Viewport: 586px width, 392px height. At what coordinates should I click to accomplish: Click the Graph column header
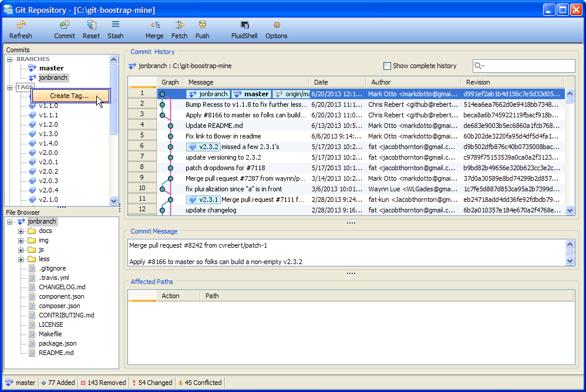[x=170, y=82]
